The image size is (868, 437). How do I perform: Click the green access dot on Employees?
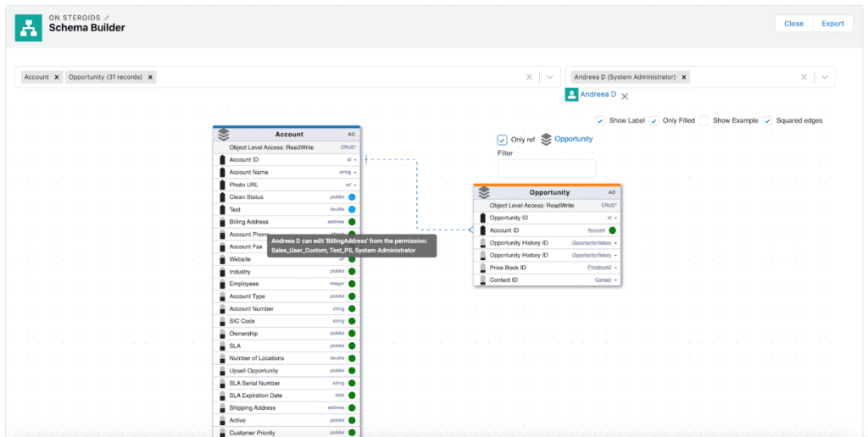tap(352, 284)
